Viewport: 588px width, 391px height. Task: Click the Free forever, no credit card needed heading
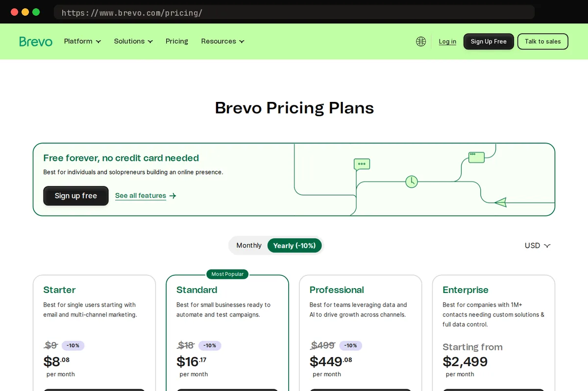coord(121,158)
